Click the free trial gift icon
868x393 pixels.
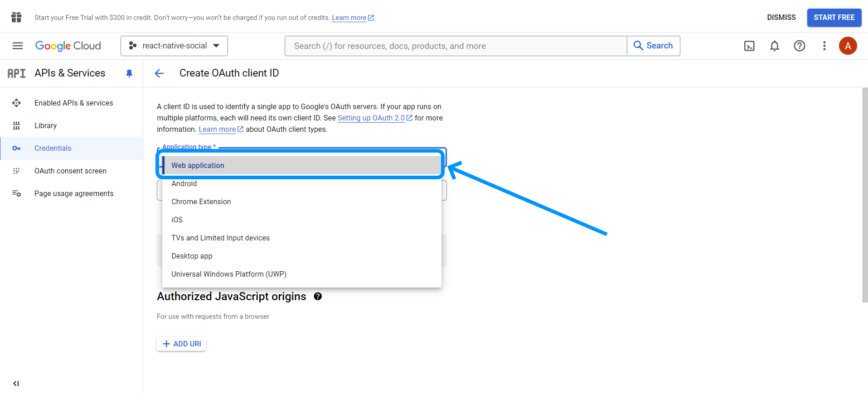pyautogui.click(x=16, y=17)
